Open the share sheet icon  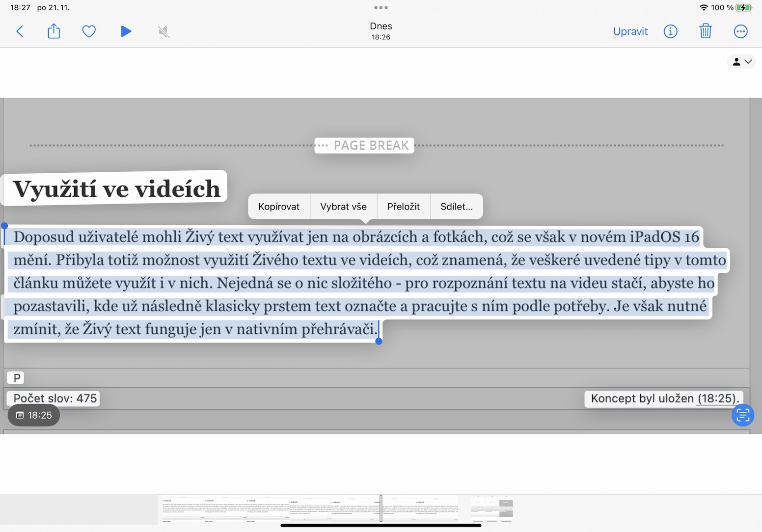54,31
